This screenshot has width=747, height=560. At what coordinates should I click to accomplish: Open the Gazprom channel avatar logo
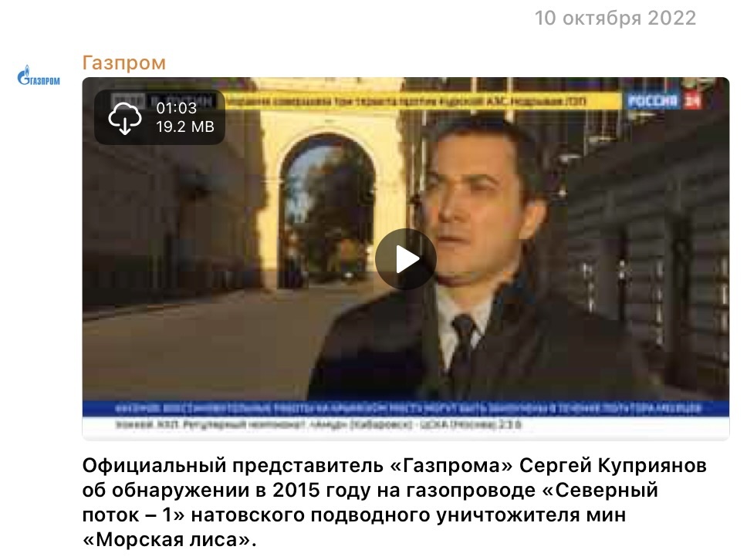39,76
